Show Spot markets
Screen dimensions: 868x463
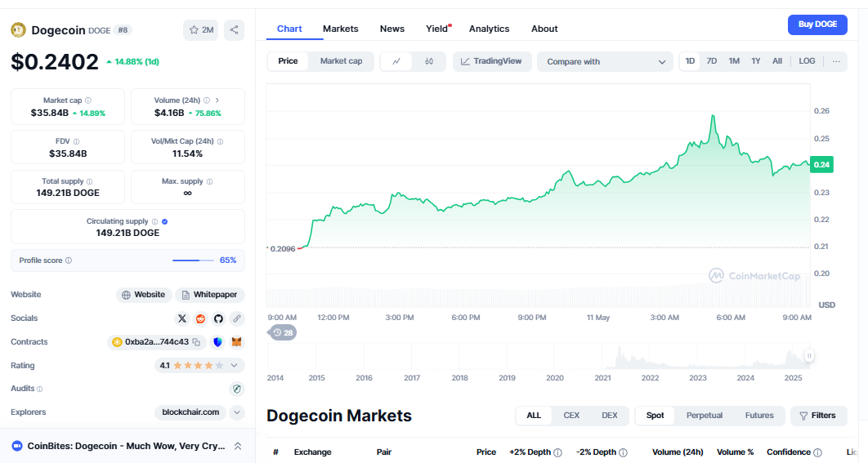[655, 416]
